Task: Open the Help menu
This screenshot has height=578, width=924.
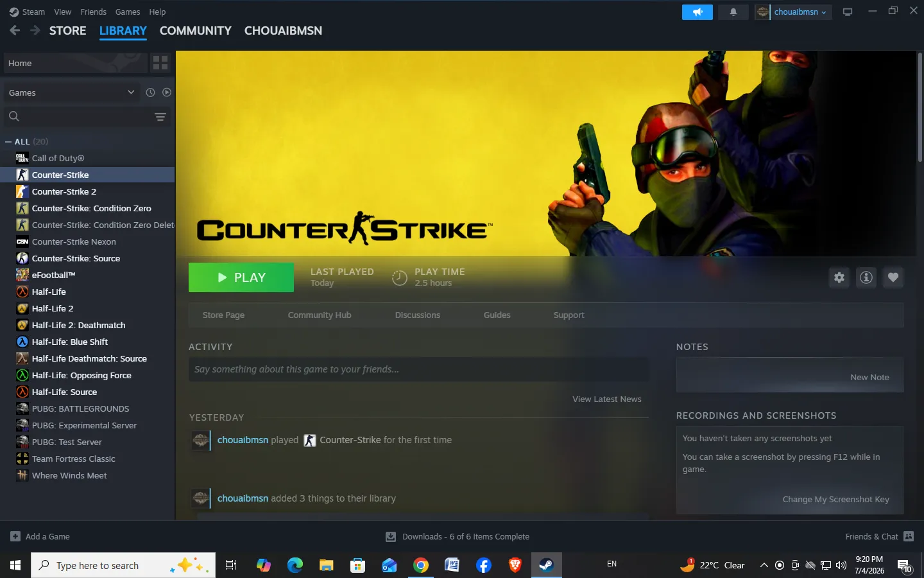Action: click(x=157, y=12)
